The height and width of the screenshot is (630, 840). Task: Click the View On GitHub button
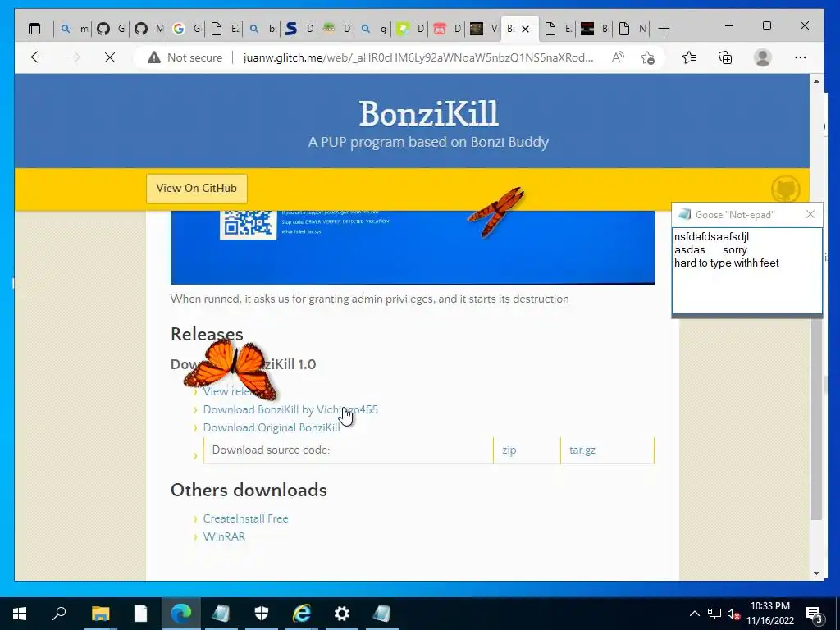[197, 188]
